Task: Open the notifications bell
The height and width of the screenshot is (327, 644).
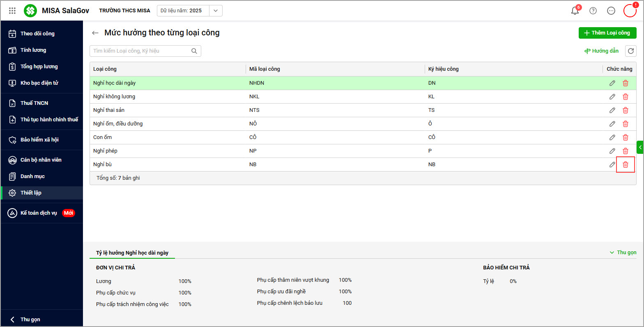Action: coord(575,11)
